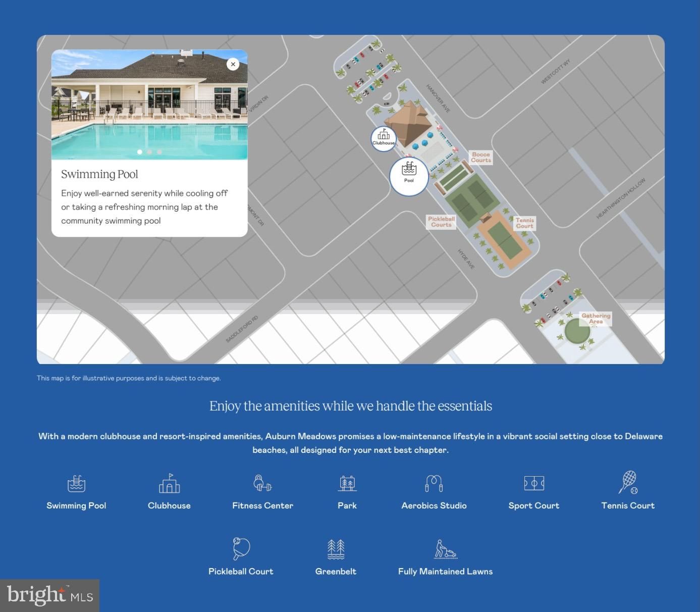Select the Fitness Center dumbbell icon
Viewport: 700px width, 612px height.
262,483
